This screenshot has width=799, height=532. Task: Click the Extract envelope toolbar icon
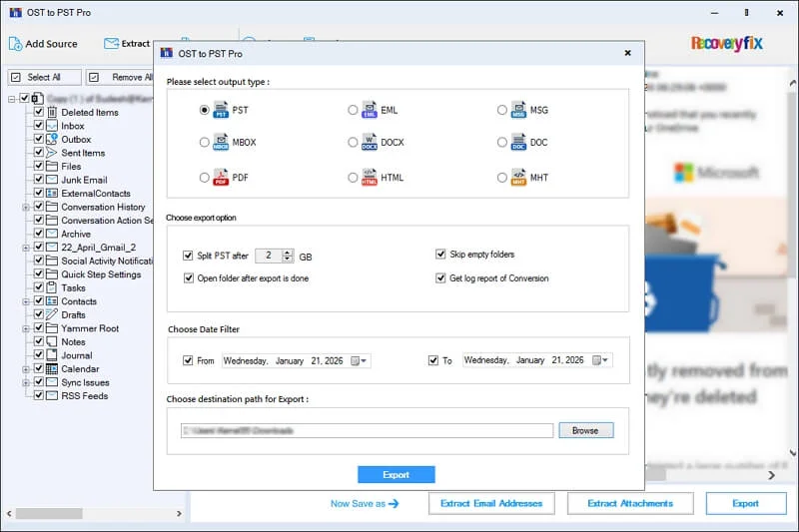click(111, 44)
